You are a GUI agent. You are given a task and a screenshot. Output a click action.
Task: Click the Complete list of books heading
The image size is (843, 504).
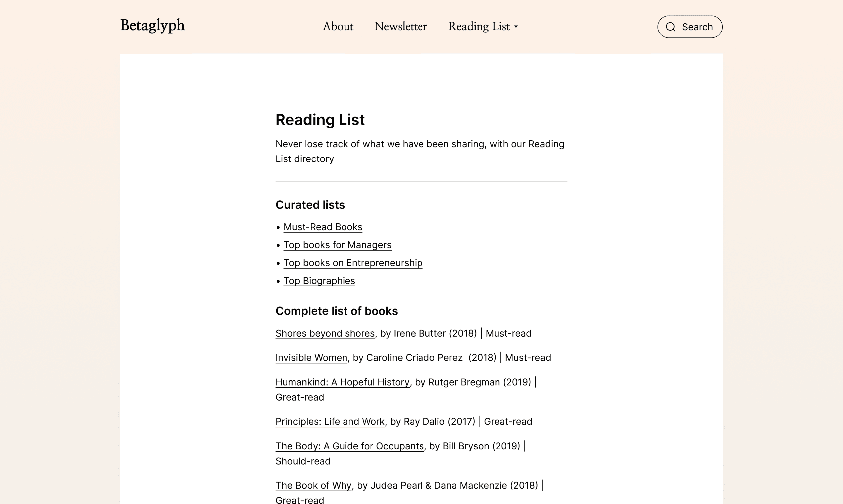(337, 311)
